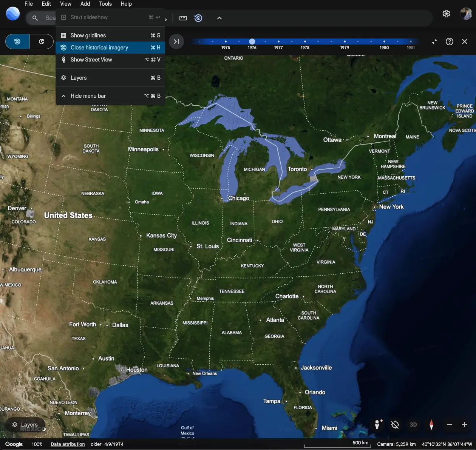Reset orientation using the compass
The image size is (476, 450).
click(431, 425)
